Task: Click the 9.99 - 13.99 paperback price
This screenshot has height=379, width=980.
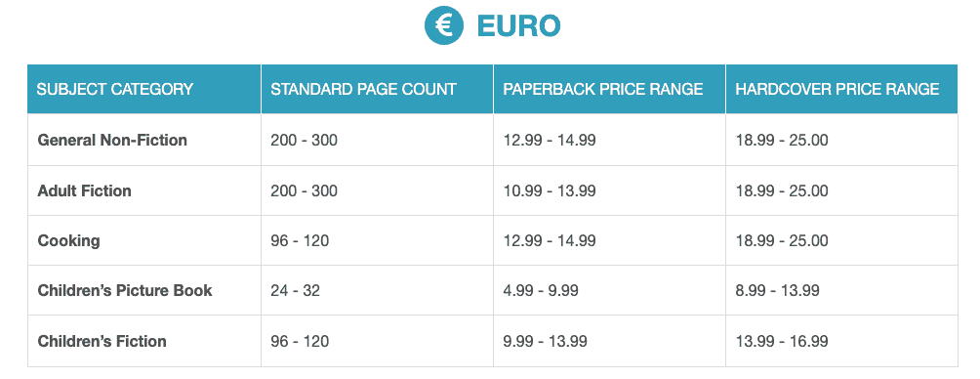Action: [545, 342]
